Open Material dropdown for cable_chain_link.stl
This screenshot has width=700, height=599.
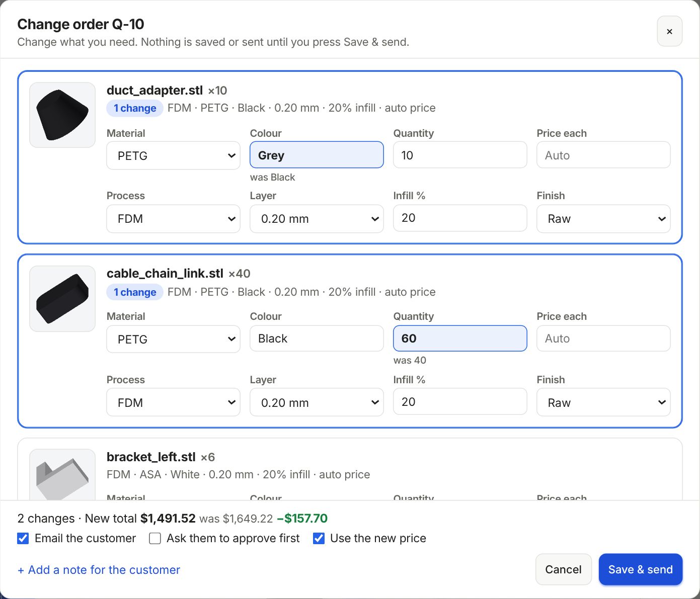click(x=173, y=339)
